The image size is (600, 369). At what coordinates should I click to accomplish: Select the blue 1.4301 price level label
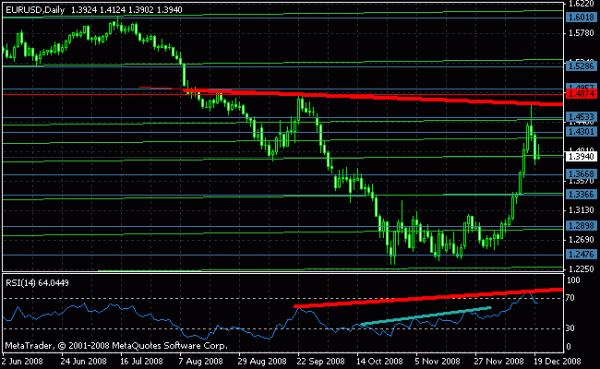click(x=581, y=132)
